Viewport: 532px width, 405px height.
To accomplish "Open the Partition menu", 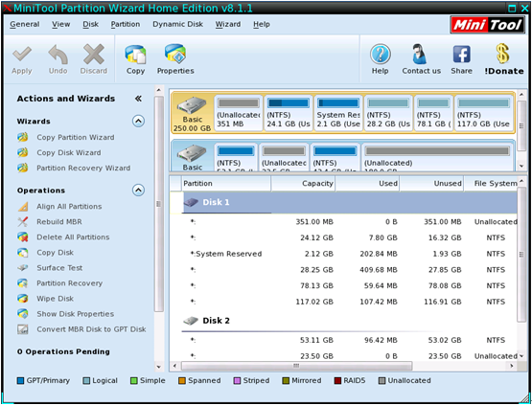I will pyautogui.click(x=126, y=24).
